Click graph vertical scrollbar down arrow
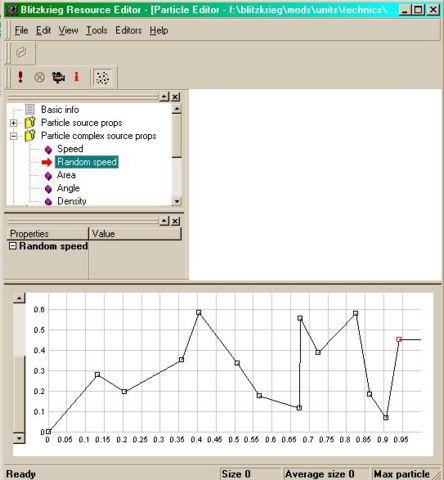Screen dimensions: 444x480 19,438
